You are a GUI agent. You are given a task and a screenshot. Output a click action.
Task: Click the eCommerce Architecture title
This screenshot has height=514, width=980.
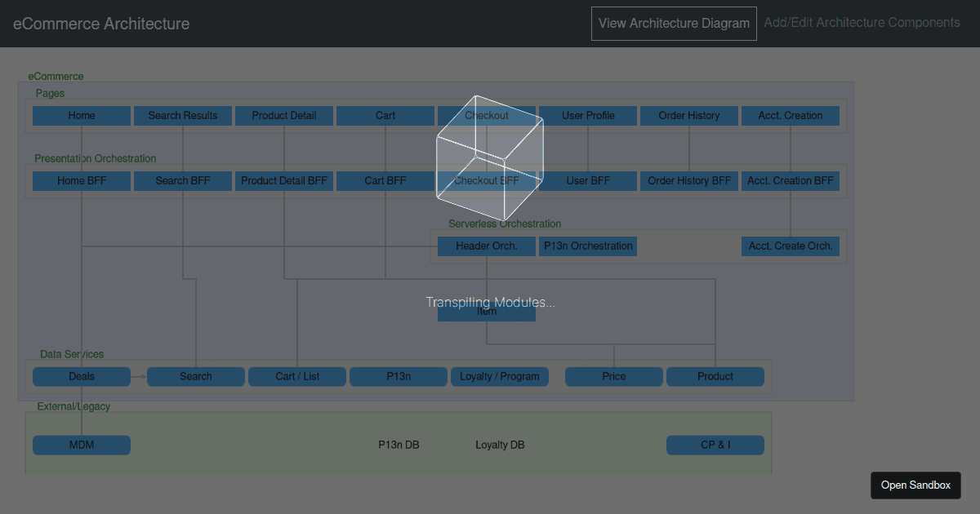[x=100, y=24]
